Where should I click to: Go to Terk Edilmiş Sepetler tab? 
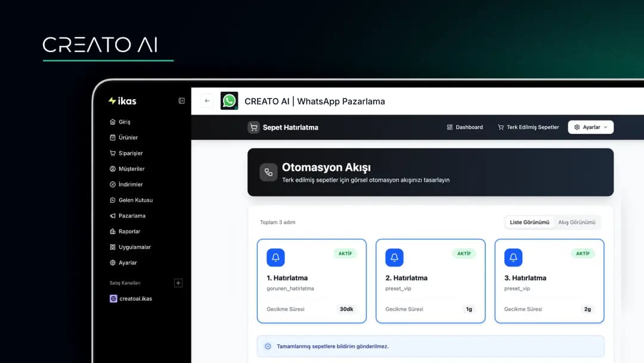[528, 127]
